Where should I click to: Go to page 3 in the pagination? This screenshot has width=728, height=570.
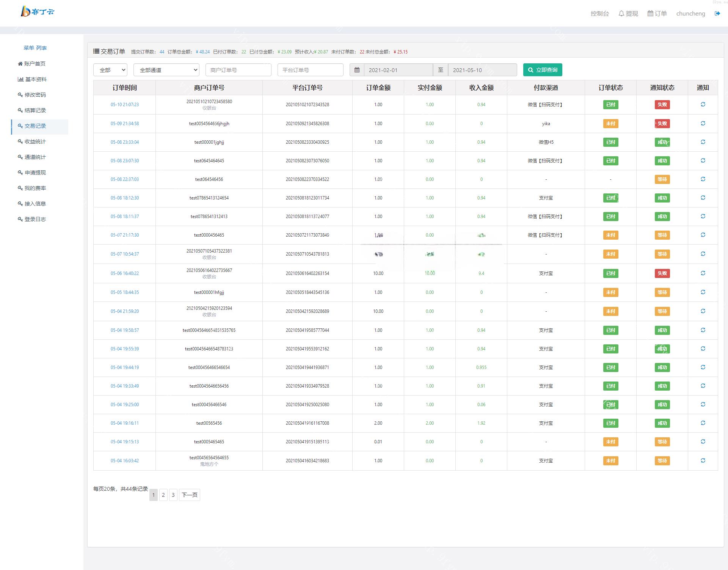point(173,495)
